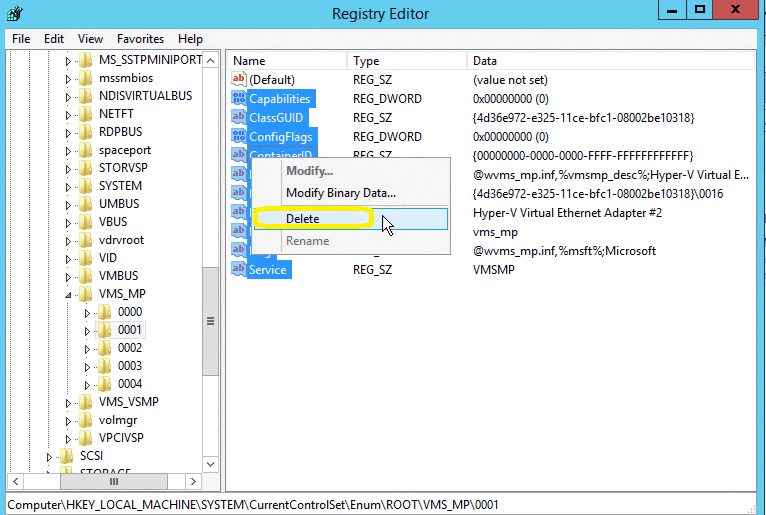Click the DWORD icon beside Capabilities value
The width and height of the screenshot is (766, 515).
click(238, 98)
